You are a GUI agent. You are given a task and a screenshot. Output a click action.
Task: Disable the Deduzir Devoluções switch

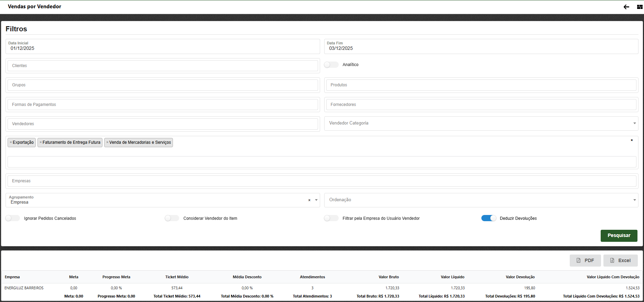tap(489, 218)
